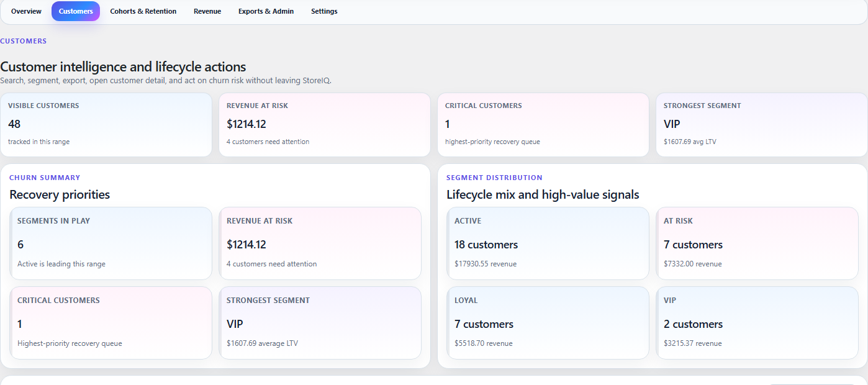The width and height of the screenshot is (868, 385).
Task: Click the Visible Customers card showing 48
Action: (106, 124)
